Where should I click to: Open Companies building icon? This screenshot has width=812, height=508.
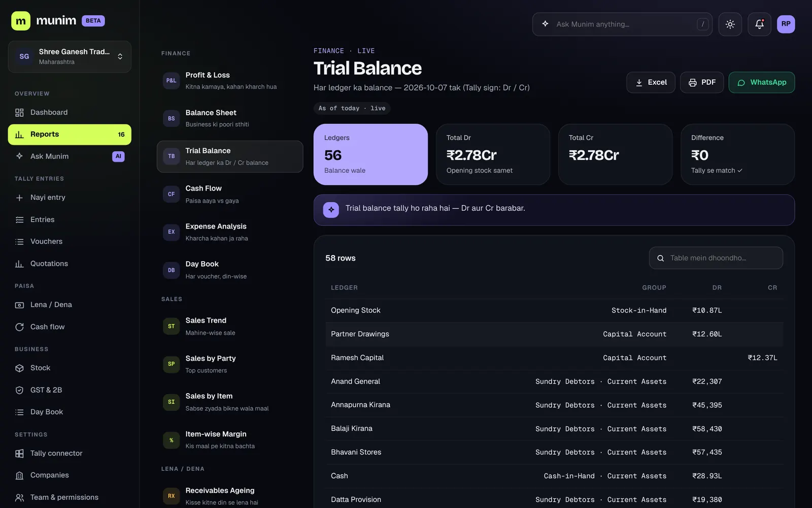tap(19, 475)
